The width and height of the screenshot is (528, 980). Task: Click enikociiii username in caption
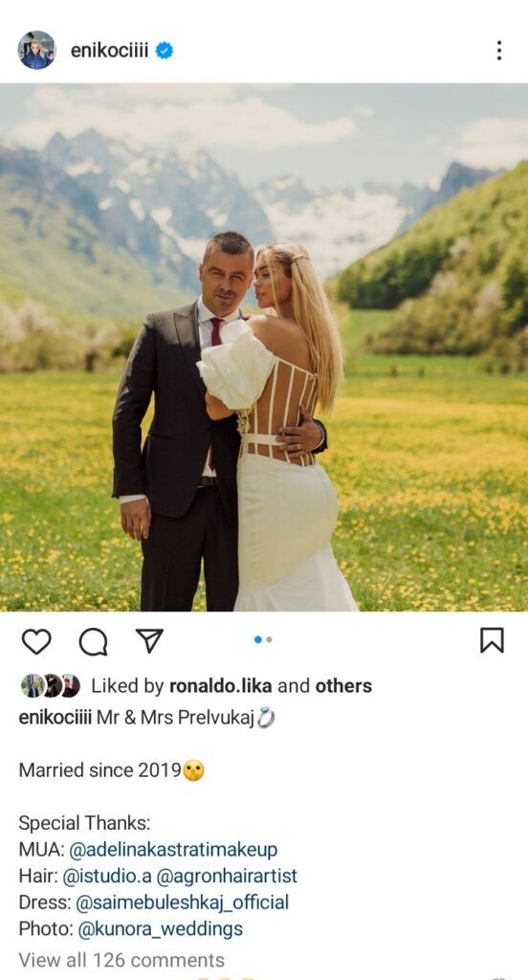tap(55, 718)
